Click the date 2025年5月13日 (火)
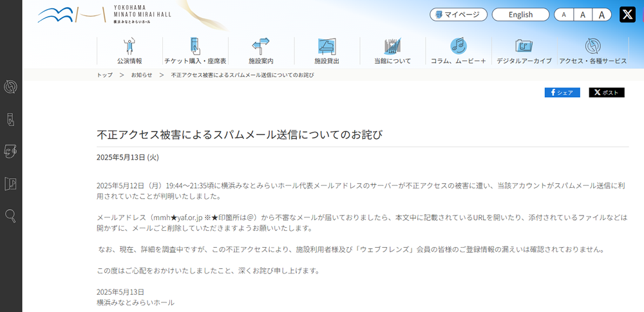The width and height of the screenshot is (644, 312). click(x=128, y=157)
